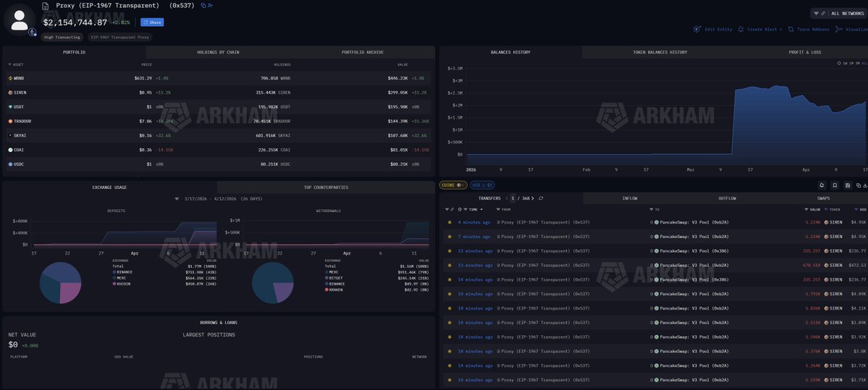Screen dimensions: 868x390
Task: Expand the Create Alert dropdown
Action: click(760, 30)
